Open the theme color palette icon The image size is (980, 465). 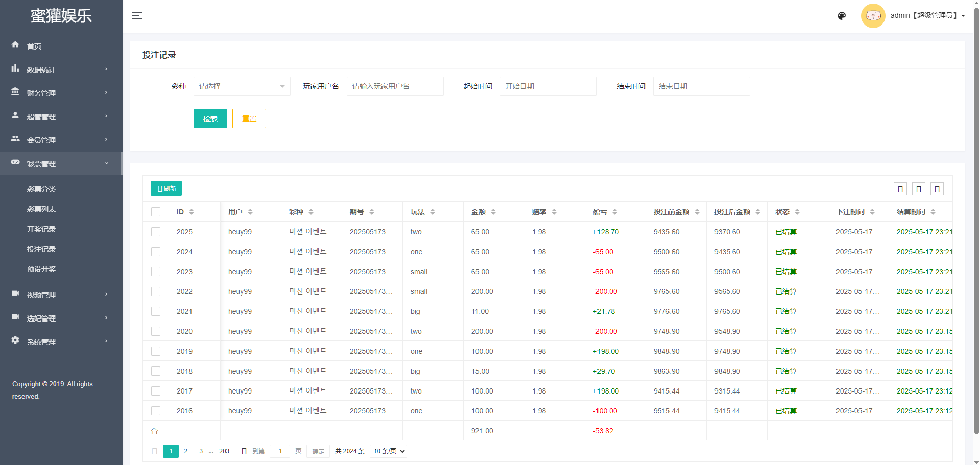point(842,16)
